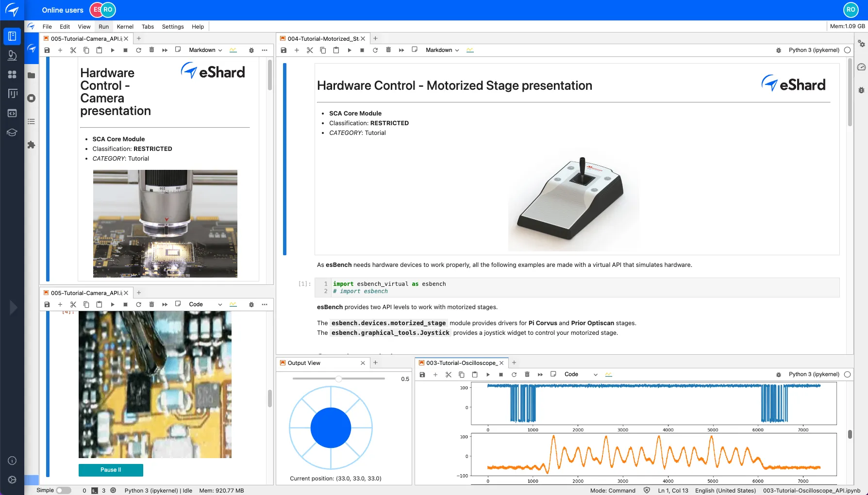Open the more options ellipsis in the bottom Camera toolbar
868x495 pixels.
(x=265, y=304)
